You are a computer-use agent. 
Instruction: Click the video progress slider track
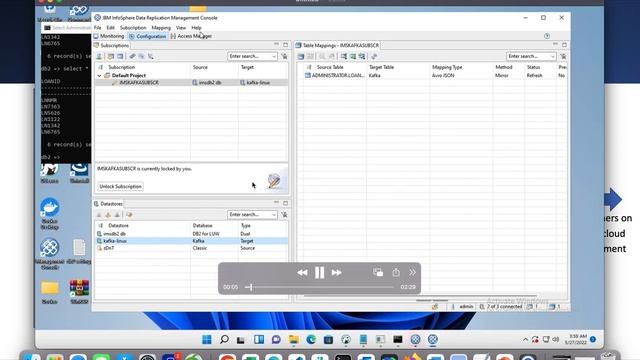point(320,287)
